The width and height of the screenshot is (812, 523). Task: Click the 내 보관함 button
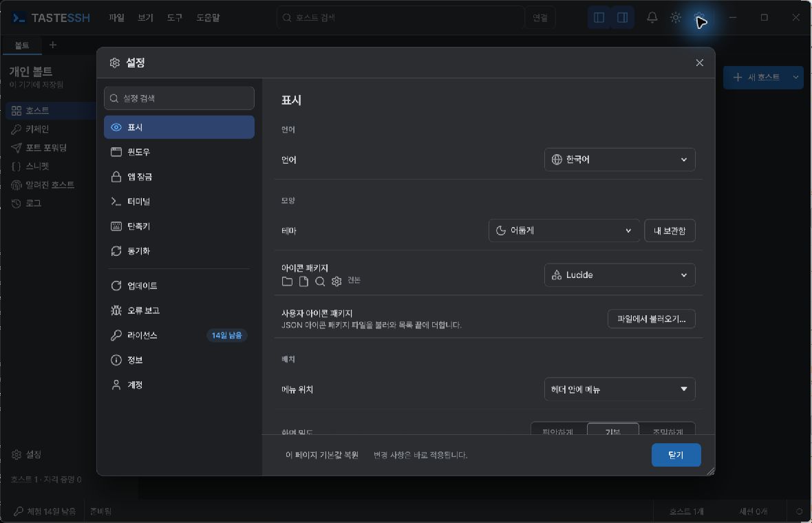click(x=670, y=231)
